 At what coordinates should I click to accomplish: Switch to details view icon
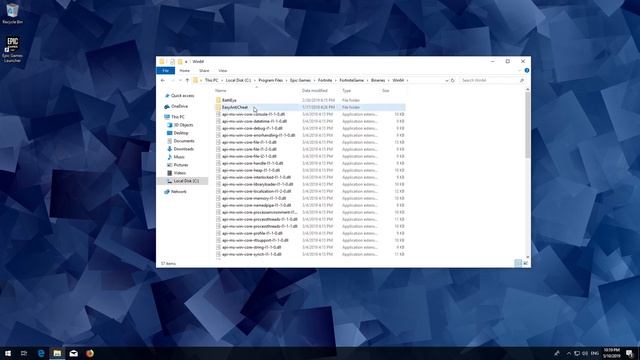tap(518, 263)
